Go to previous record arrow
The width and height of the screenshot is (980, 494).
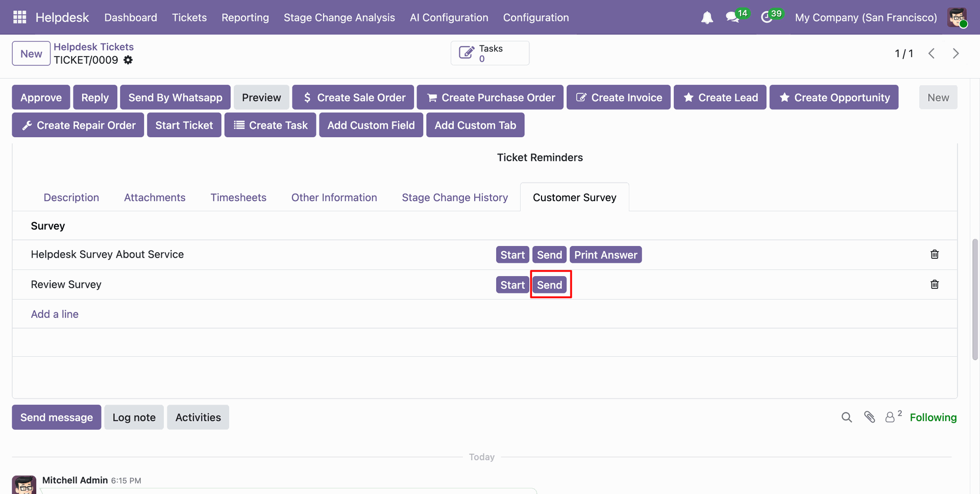pos(932,54)
